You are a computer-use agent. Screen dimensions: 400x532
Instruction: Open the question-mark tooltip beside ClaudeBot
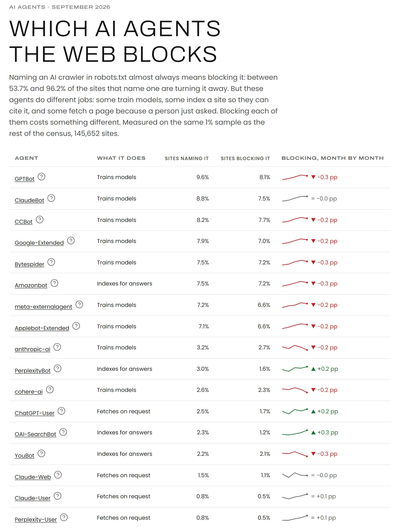(51, 198)
